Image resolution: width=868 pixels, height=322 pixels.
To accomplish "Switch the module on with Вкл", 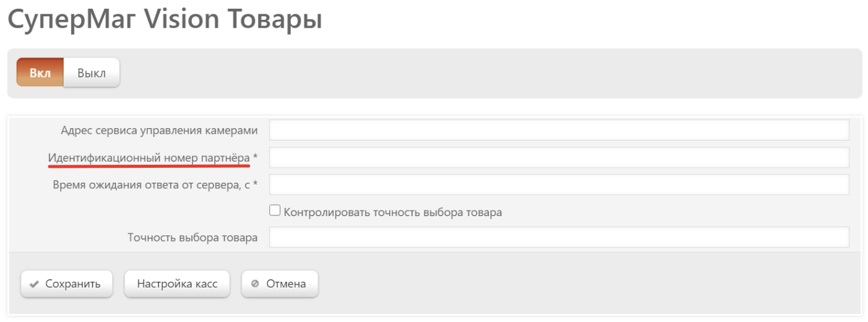I will tap(40, 72).
